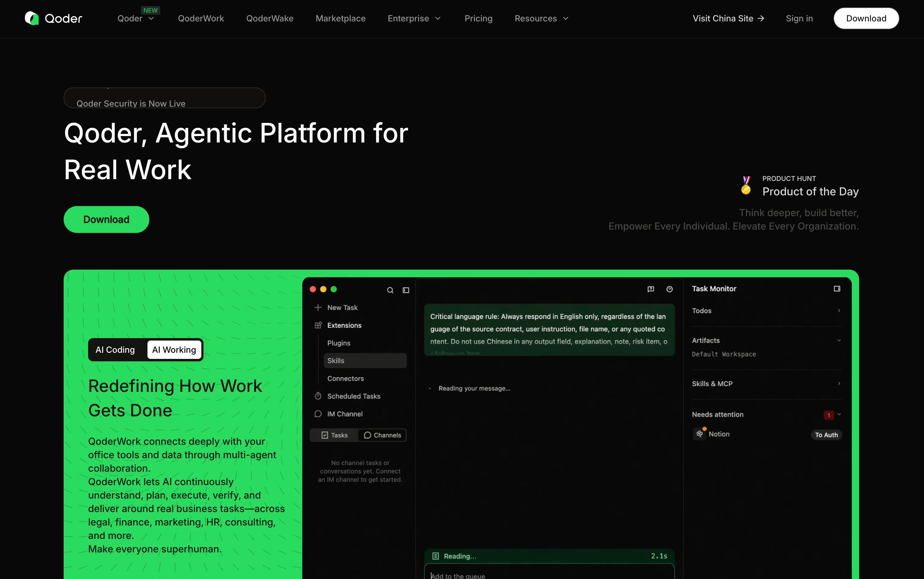Click the Tasks checkbox icon
This screenshot has width=924, height=579.
pos(325,435)
